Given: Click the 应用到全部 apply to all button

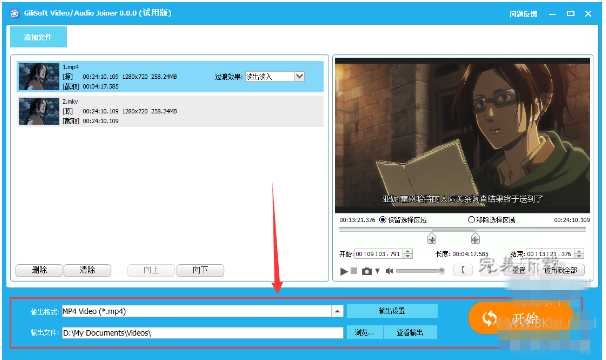Looking at the screenshot, I should pos(561,270).
